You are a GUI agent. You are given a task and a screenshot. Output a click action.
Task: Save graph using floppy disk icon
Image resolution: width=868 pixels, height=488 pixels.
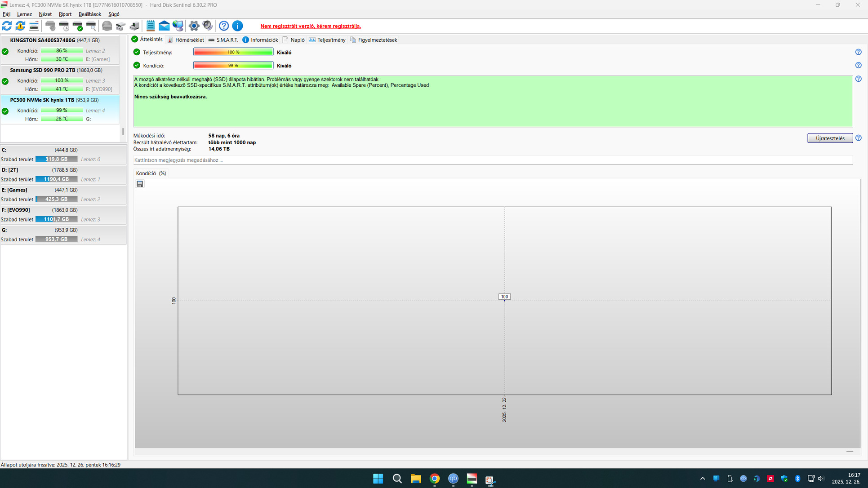[140, 184]
